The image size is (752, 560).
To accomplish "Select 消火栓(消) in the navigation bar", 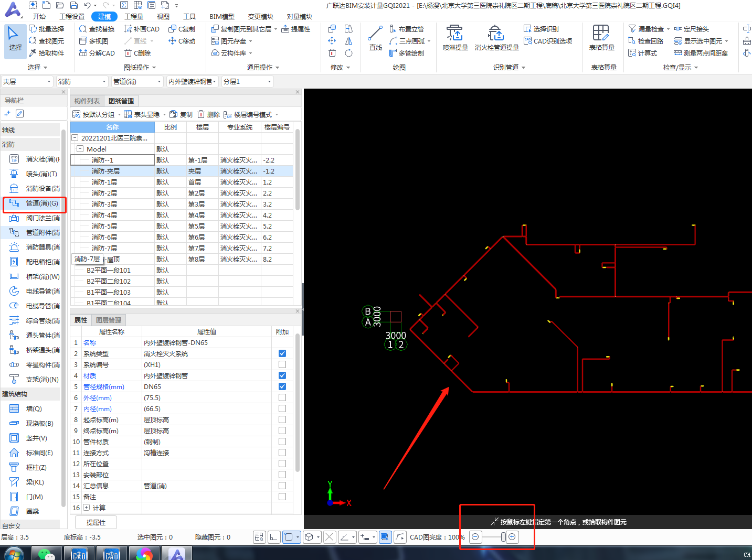I will pyautogui.click(x=34, y=159).
